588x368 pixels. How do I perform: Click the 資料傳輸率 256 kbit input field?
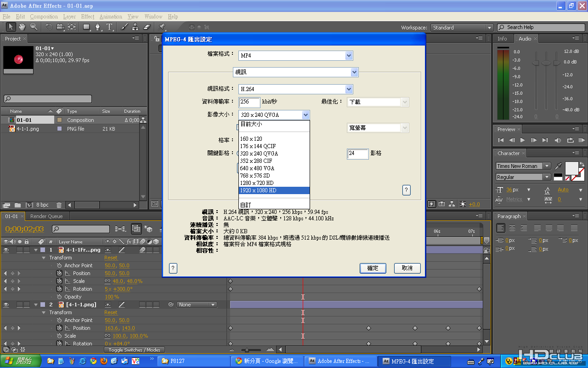[249, 102]
